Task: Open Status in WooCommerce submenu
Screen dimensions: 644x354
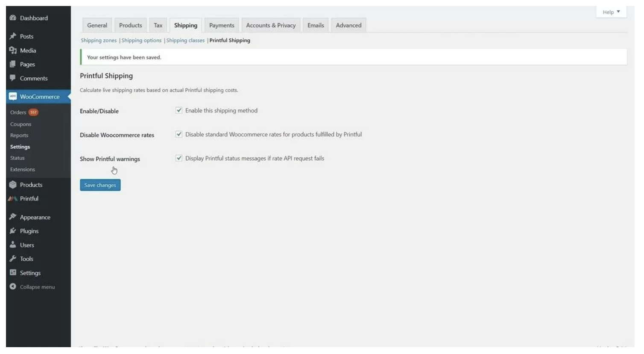Action: point(18,158)
